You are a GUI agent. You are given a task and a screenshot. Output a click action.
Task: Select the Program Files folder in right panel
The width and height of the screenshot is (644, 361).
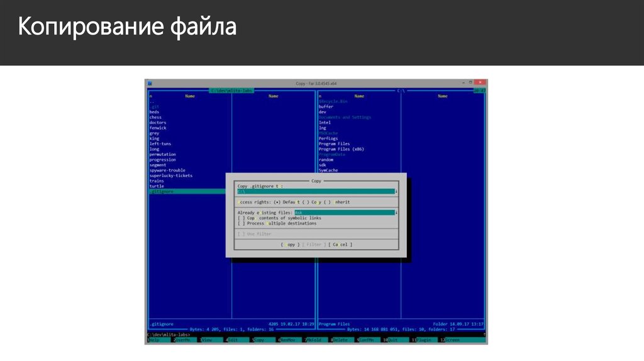(x=334, y=144)
